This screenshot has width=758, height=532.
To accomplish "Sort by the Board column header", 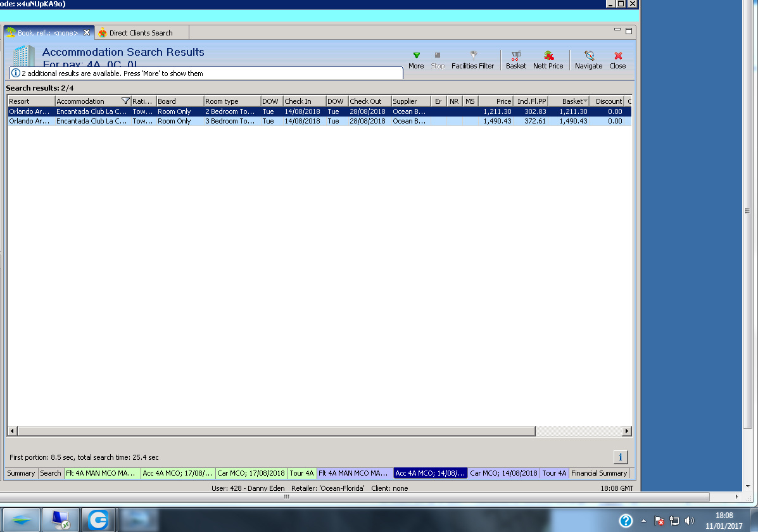I will pos(180,101).
